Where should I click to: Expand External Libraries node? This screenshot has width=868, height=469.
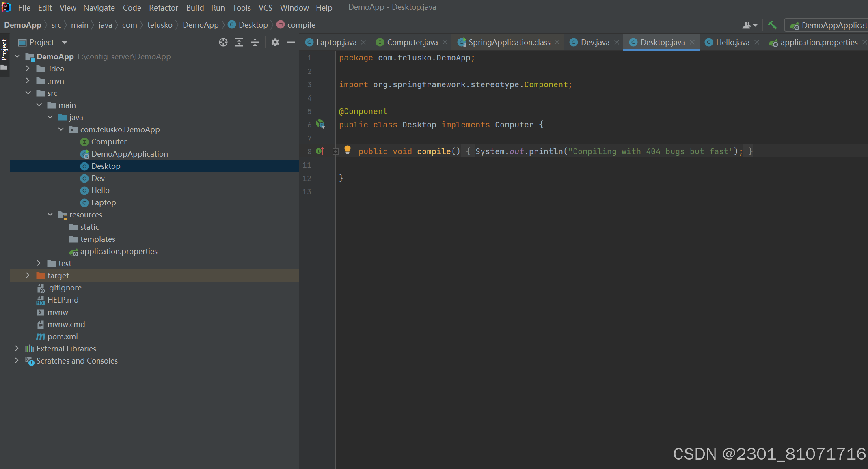point(17,349)
